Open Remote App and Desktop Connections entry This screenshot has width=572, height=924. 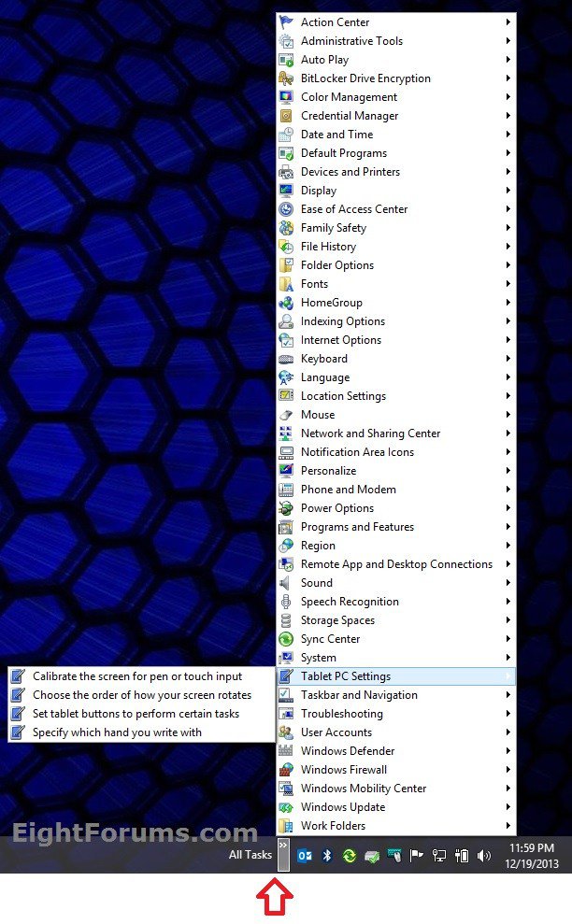(395, 564)
